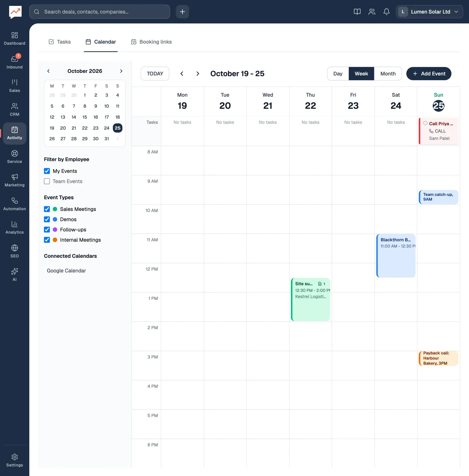Click the attachment icon on Site survey event

tap(320, 284)
